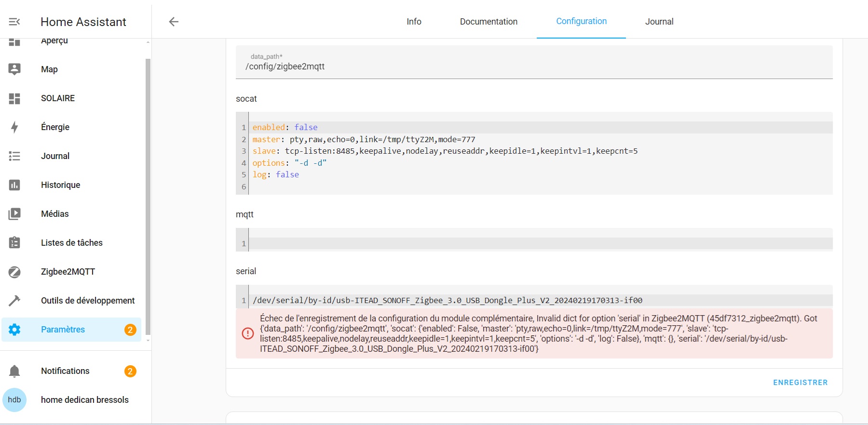
Task: Click the Map sidebar icon
Action: coord(14,69)
